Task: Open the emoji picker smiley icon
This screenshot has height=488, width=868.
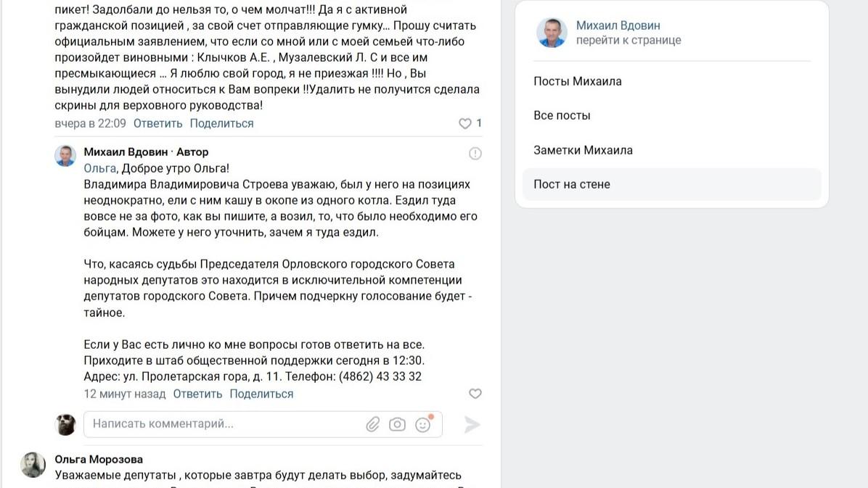Action: click(x=423, y=424)
